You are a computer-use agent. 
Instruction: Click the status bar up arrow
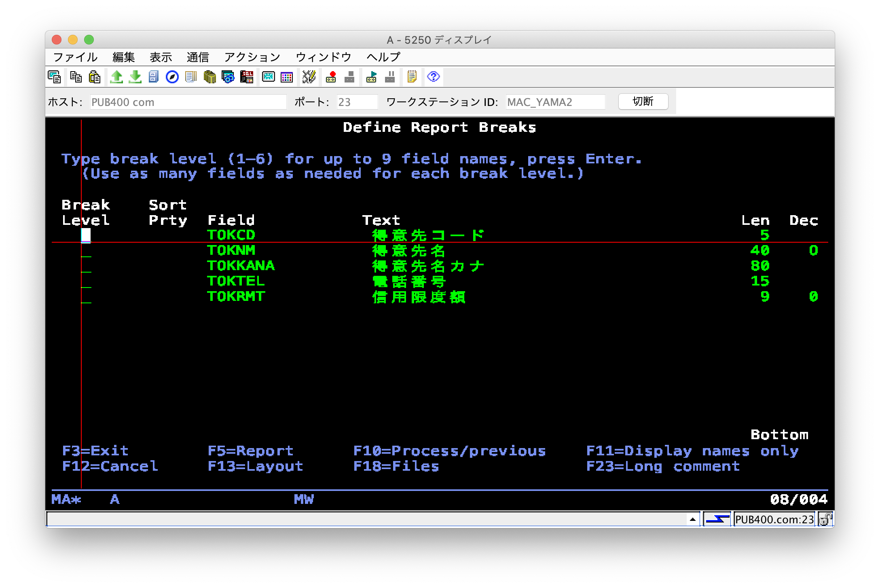693,519
